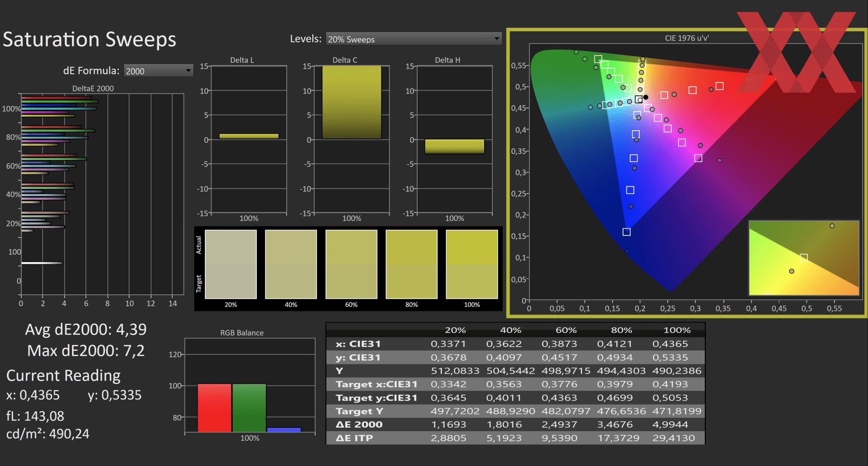This screenshot has height=466, width=868.
Task: Click the Levels dropdown arrow
Action: 497,39
